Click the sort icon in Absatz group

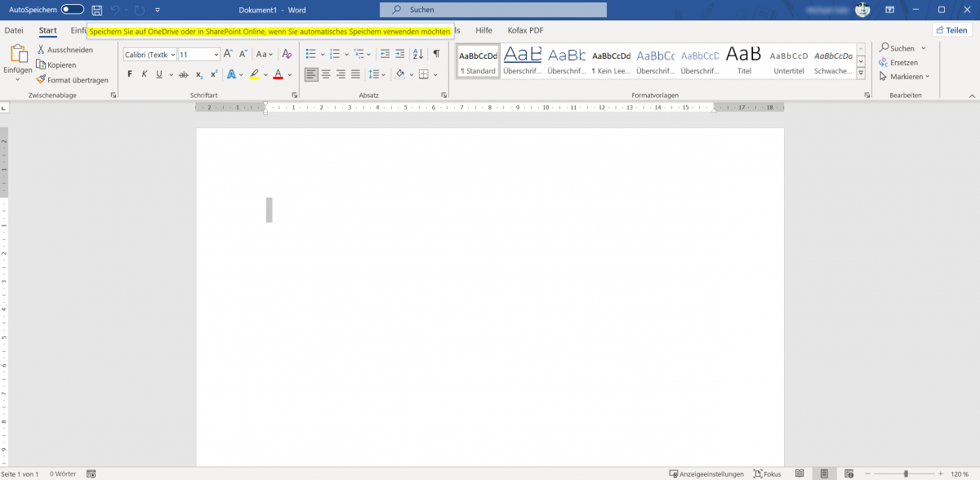point(418,54)
